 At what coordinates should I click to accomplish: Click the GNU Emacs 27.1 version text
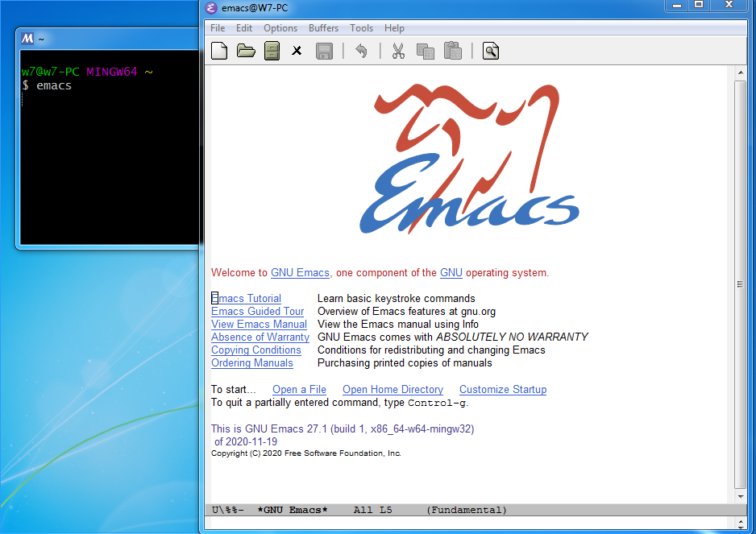pyautogui.click(x=343, y=429)
